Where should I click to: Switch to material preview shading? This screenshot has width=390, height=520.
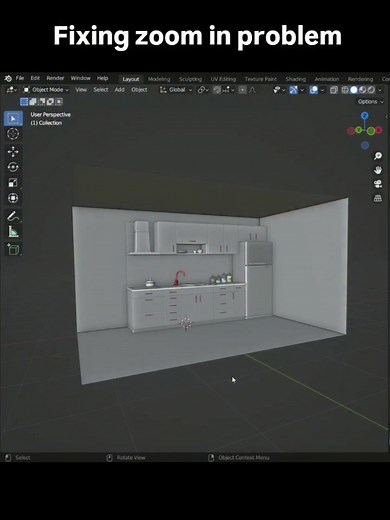coord(362,90)
